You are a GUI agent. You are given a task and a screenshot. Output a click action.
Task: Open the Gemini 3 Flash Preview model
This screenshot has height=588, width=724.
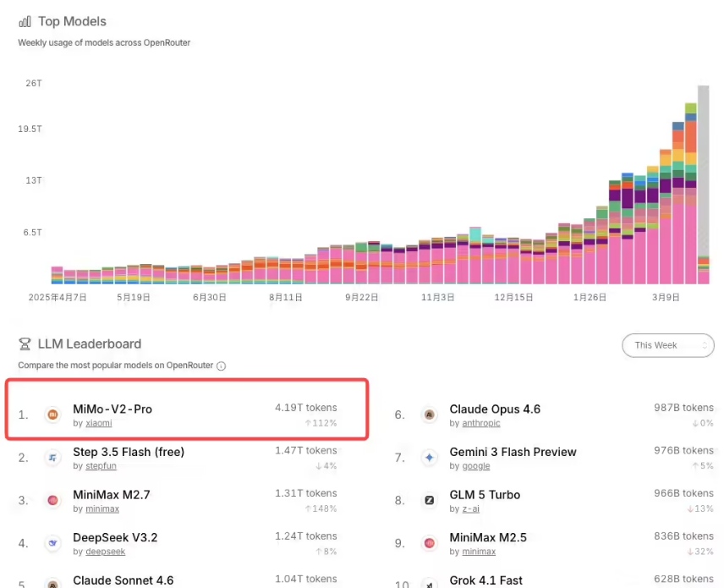[513, 452]
